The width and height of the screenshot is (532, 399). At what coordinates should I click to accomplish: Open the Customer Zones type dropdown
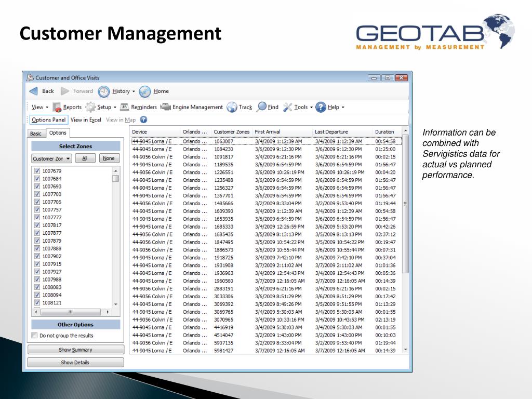point(51,158)
